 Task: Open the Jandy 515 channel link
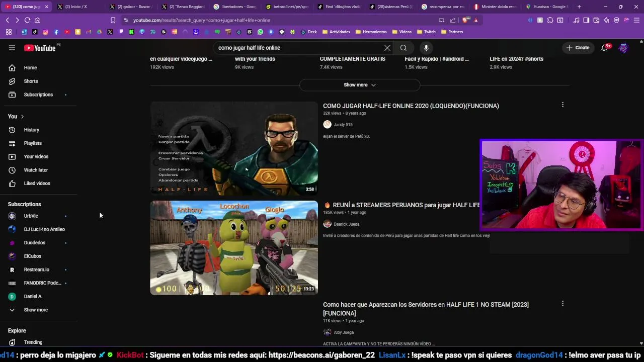(343, 125)
